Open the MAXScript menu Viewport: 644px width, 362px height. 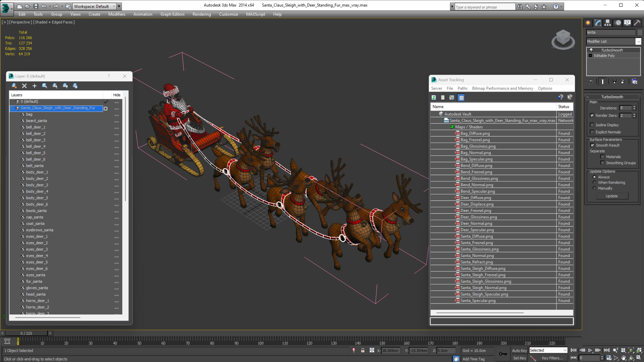coord(255,14)
